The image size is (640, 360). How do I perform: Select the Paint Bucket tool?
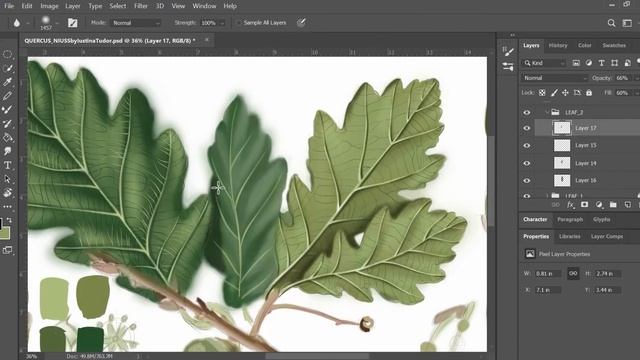tap(7, 137)
